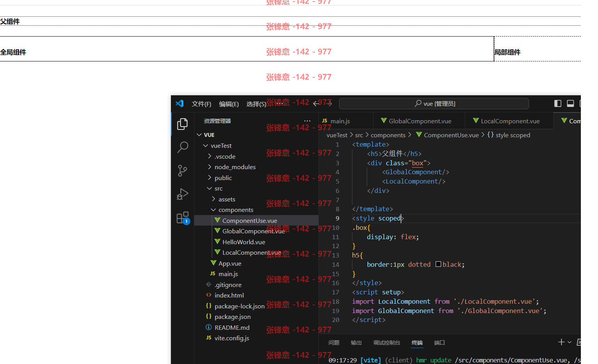Viewport: 598px width, 364px height.
Task: Open the Explorer view in activity bar
Action: point(183,124)
